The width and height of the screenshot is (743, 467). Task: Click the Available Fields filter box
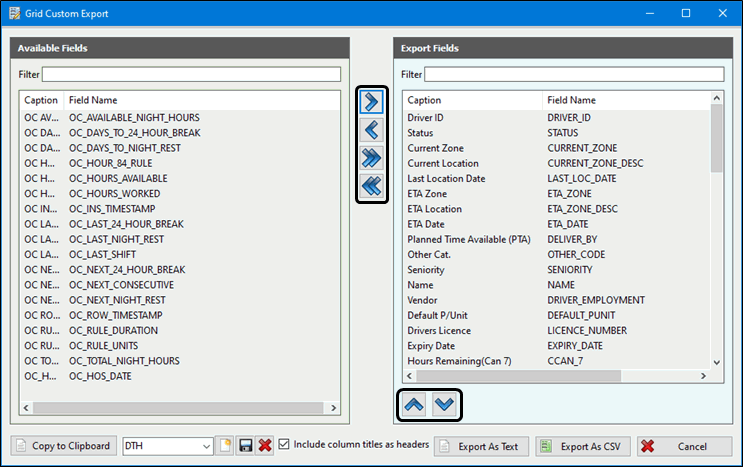click(190, 74)
